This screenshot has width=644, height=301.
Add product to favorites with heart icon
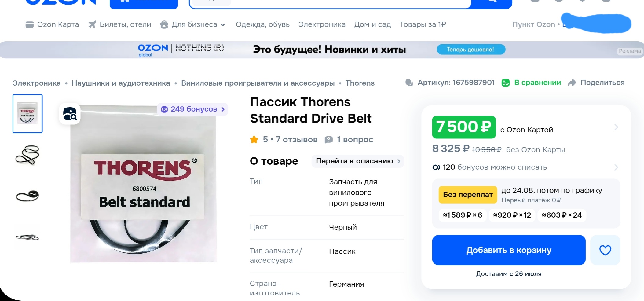click(x=605, y=250)
